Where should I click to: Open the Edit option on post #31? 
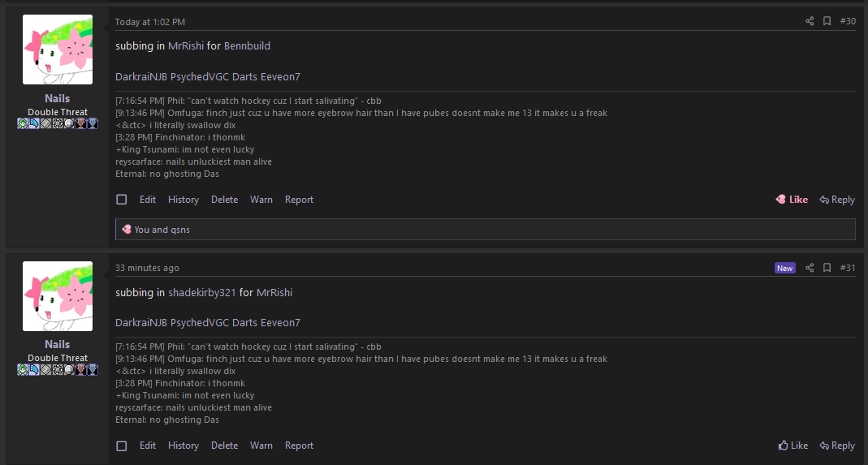147,445
